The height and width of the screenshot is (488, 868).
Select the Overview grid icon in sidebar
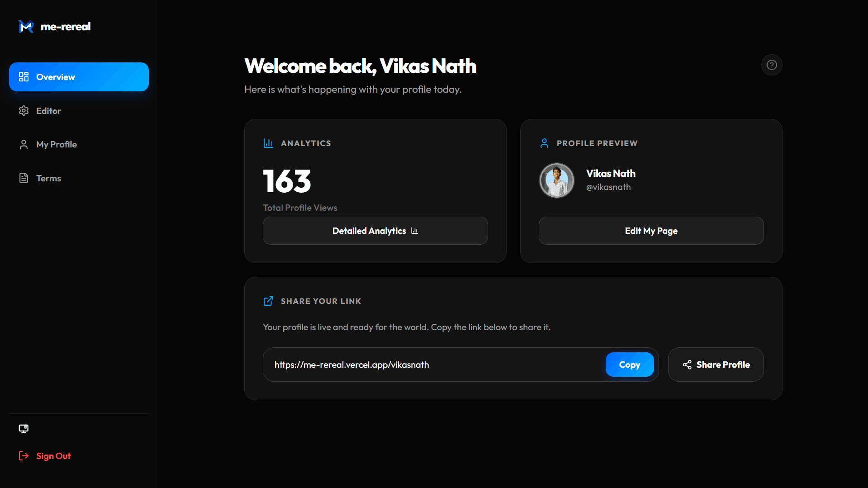[24, 77]
